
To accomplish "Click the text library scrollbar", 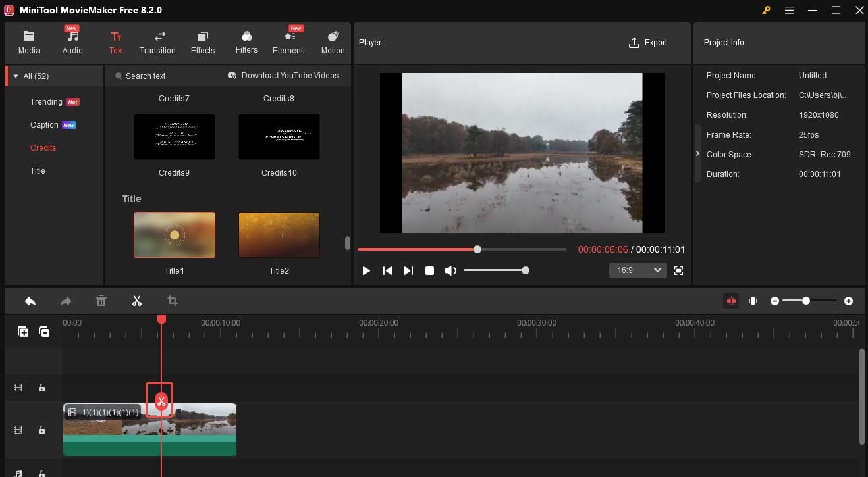I will (x=348, y=243).
